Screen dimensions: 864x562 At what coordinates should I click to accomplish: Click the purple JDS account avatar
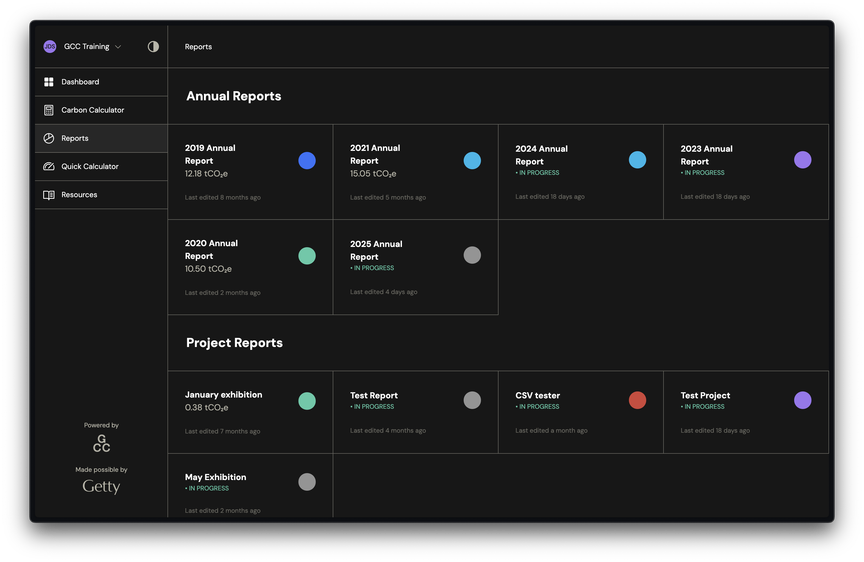pos(50,46)
